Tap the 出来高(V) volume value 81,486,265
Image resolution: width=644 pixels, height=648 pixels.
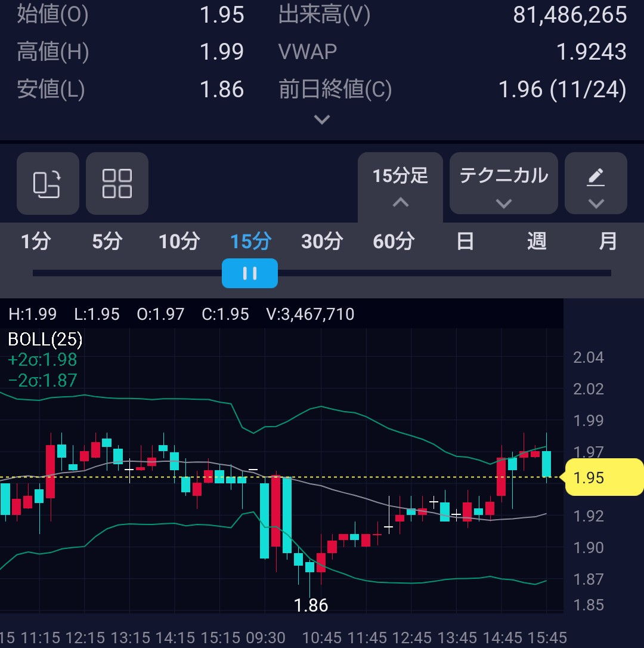569,15
